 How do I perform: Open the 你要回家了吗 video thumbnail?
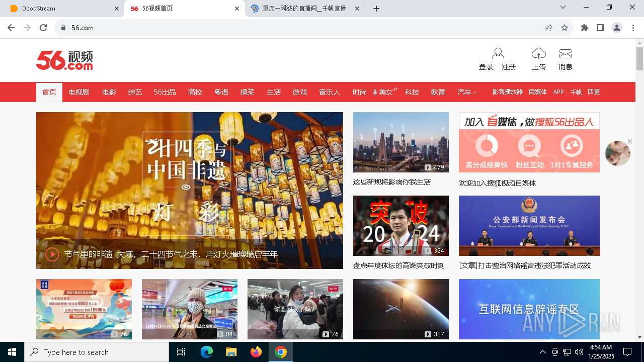[295, 309]
